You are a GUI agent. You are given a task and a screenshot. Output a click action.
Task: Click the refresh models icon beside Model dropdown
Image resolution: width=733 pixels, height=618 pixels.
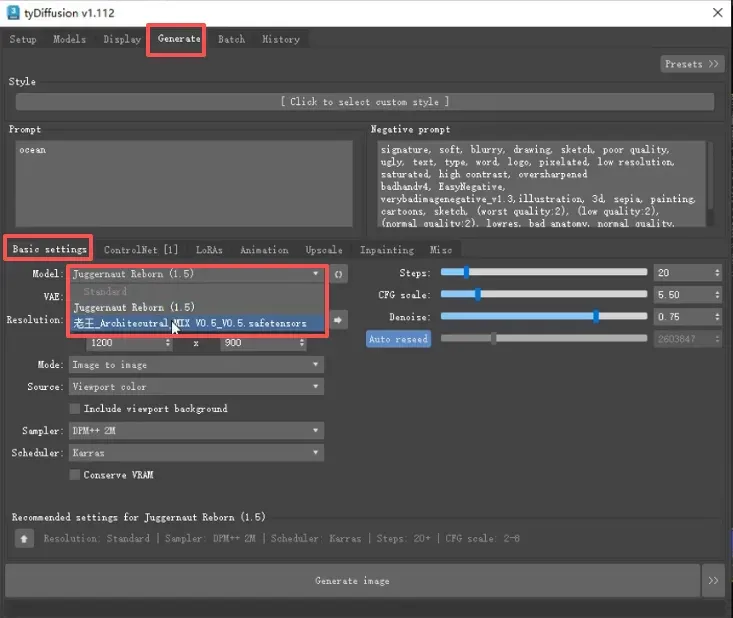[338, 274]
